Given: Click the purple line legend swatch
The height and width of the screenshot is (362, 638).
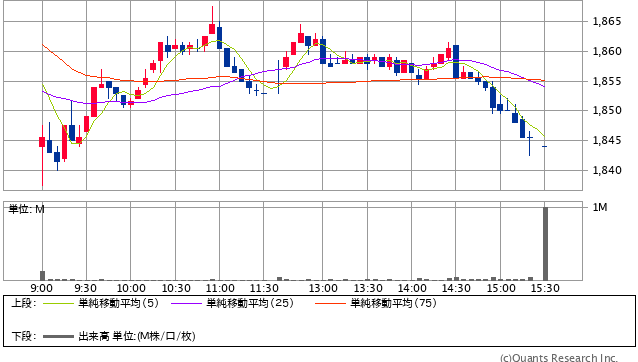Looking at the screenshot, I should pos(186,303).
